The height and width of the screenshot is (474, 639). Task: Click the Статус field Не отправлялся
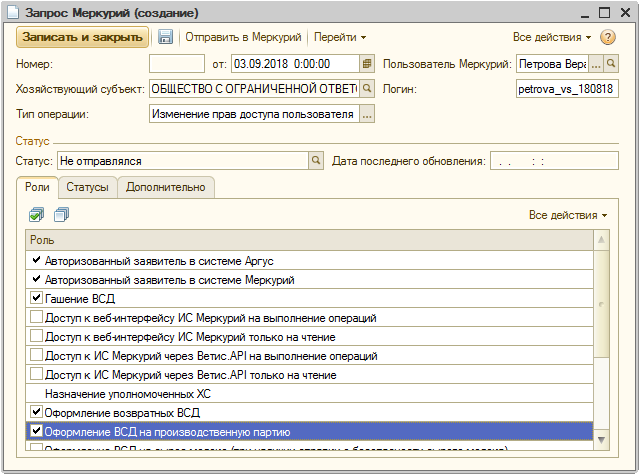coord(183,161)
